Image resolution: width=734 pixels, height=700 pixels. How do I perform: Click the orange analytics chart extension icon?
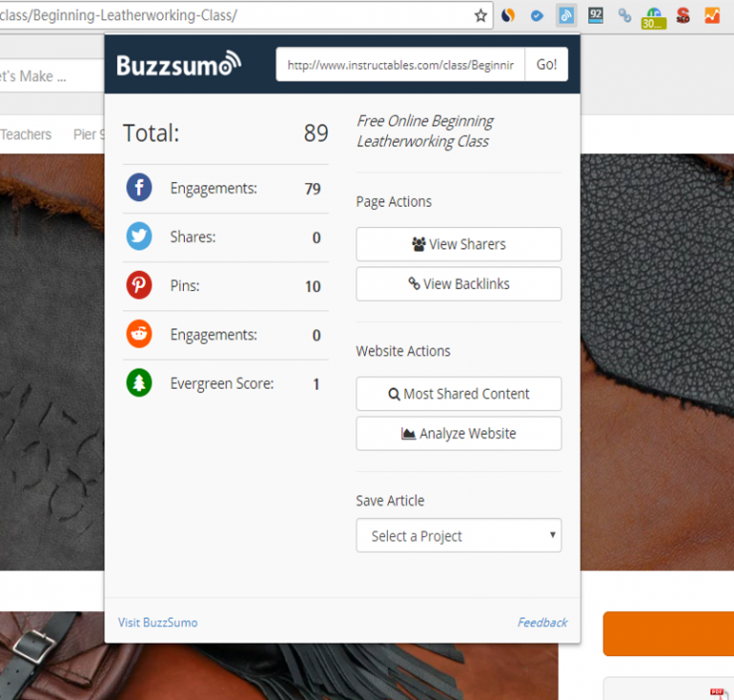point(712,15)
